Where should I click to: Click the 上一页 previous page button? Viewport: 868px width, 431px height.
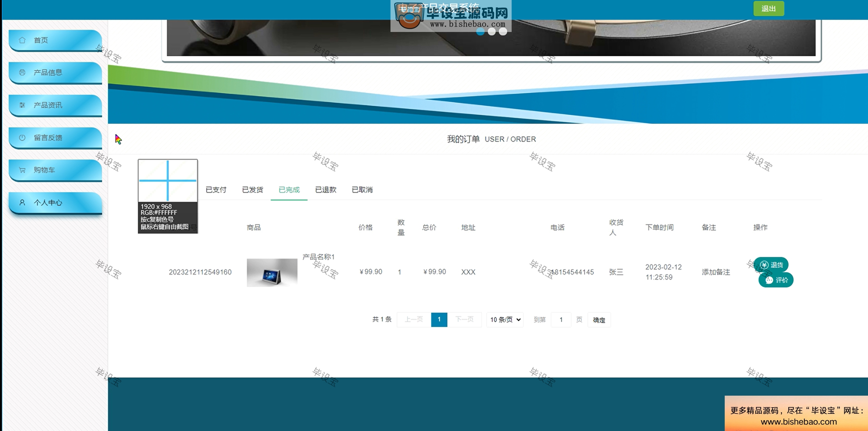(414, 319)
